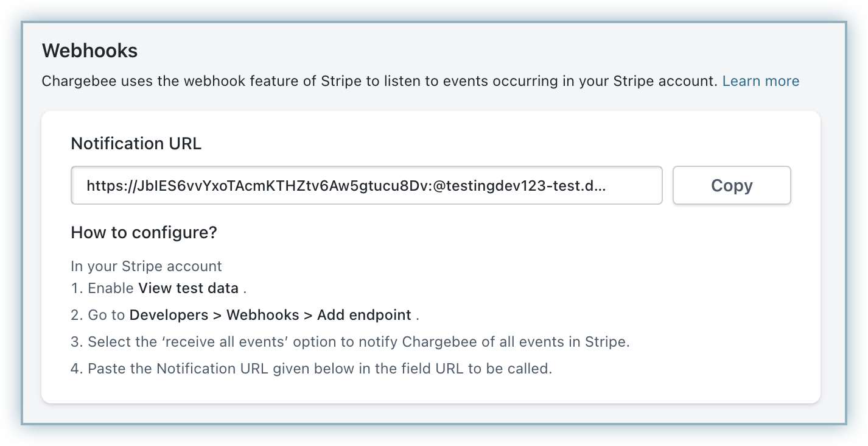Click the Copy button
The width and height of the screenshot is (868, 446).
731,185
